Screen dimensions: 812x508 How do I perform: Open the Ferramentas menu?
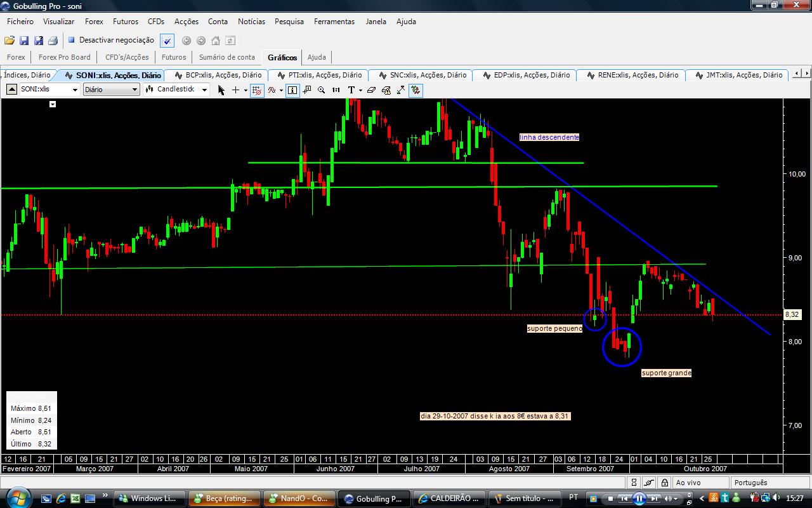tap(334, 22)
